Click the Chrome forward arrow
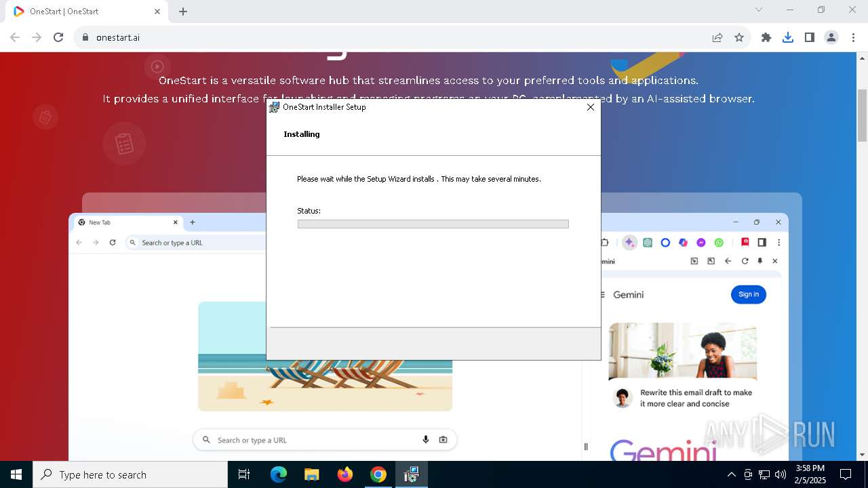Viewport: 868px width, 488px height. [37, 37]
